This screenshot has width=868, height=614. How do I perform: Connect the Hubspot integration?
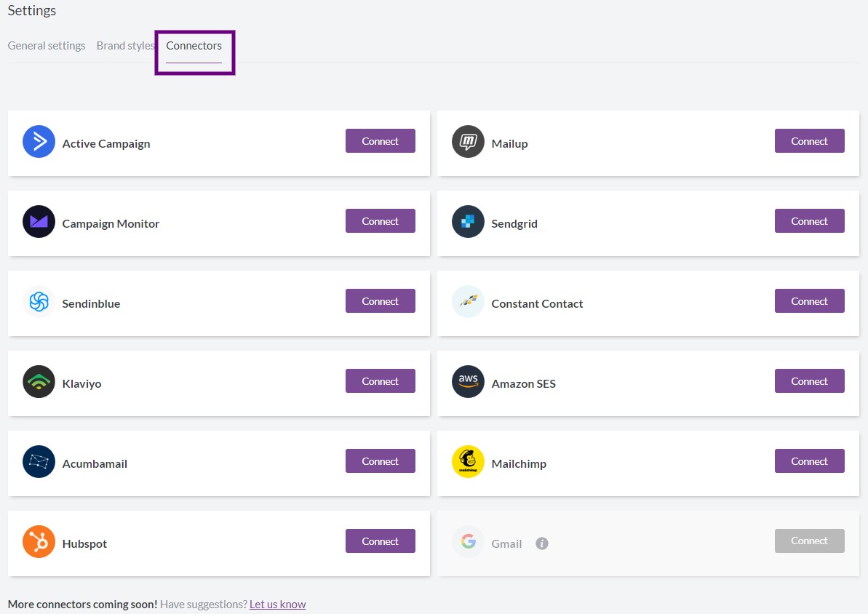pos(381,541)
